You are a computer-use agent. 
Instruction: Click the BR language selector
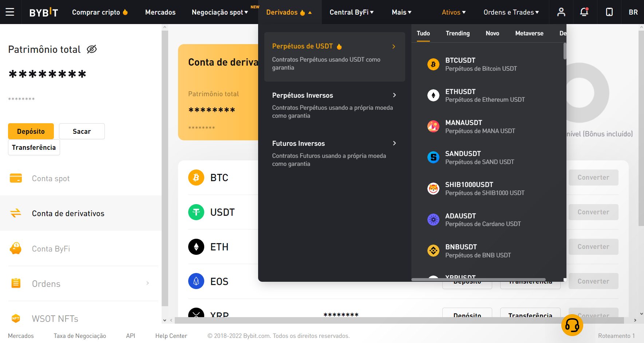point(633,12)
